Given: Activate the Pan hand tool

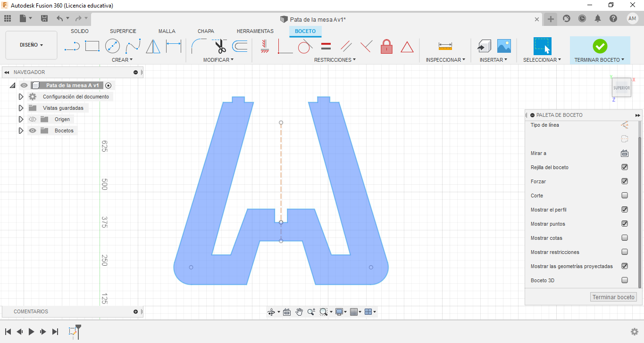Looking at the screenshot, I should pyautogui.click(x=299, y=312).
